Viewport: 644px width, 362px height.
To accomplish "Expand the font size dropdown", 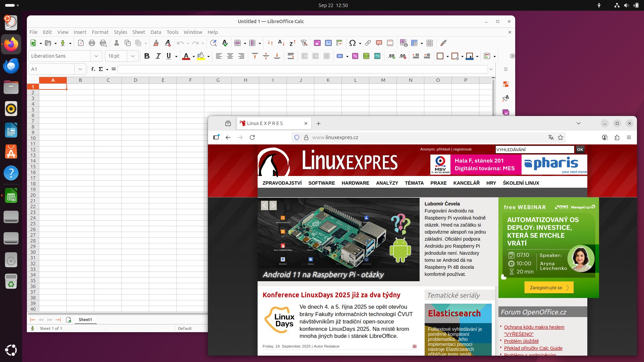I will tap(133, 56).
